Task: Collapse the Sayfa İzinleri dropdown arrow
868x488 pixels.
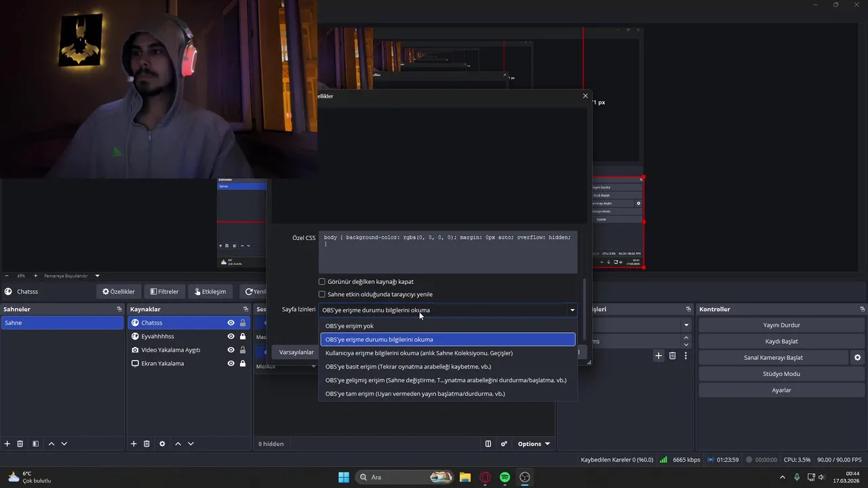Action: click(x=572, y=310)
